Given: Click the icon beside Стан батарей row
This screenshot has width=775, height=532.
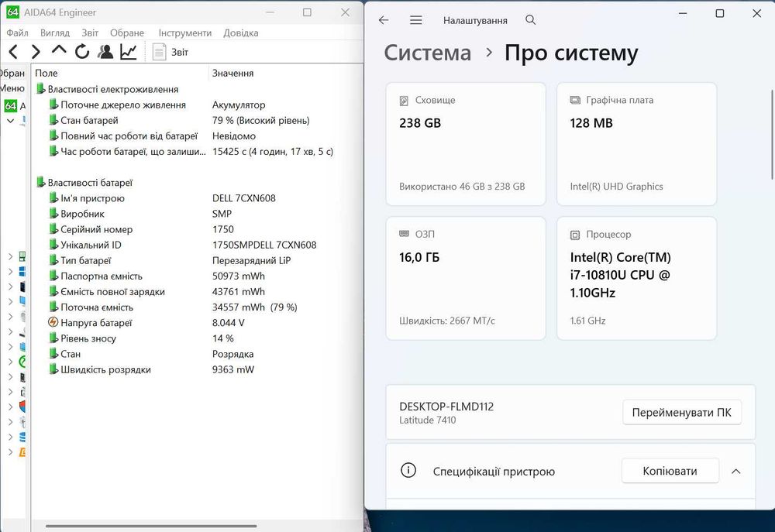Looking at the screenshot, I should pyautogui.click(x=53, y=120).
